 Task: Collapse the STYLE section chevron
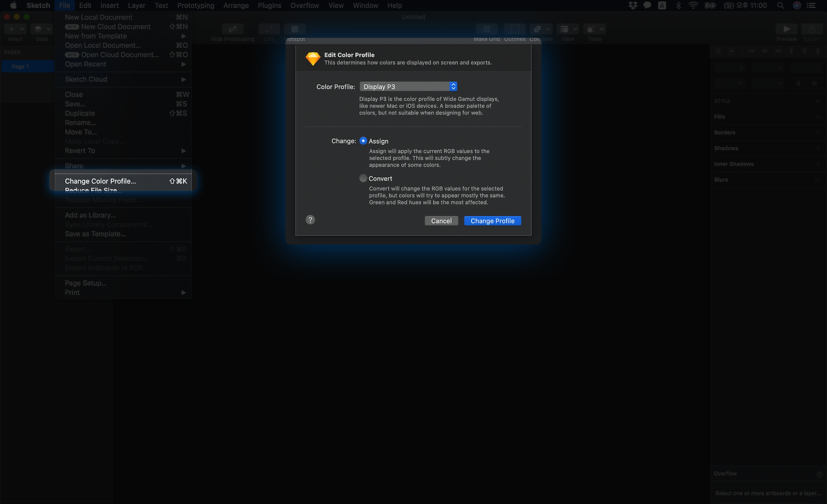818,101
